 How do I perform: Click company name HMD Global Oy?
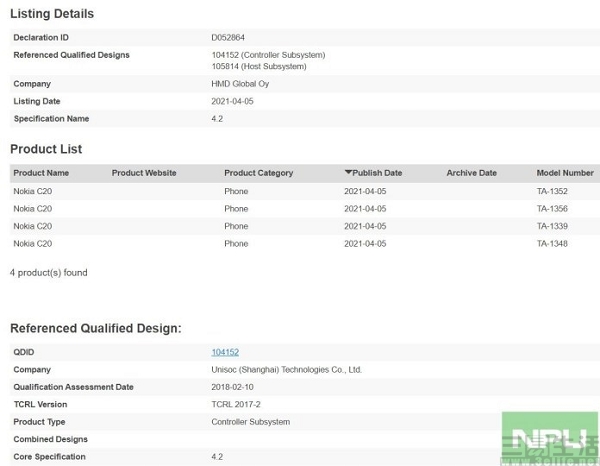click(240, 84)
